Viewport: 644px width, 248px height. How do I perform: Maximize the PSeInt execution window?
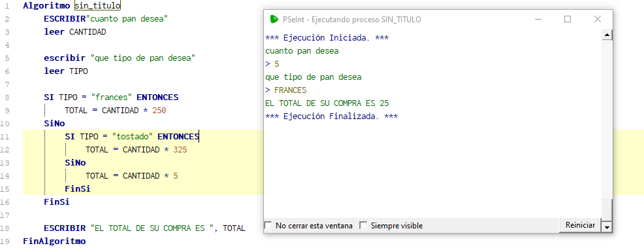[x=568, y=20]
